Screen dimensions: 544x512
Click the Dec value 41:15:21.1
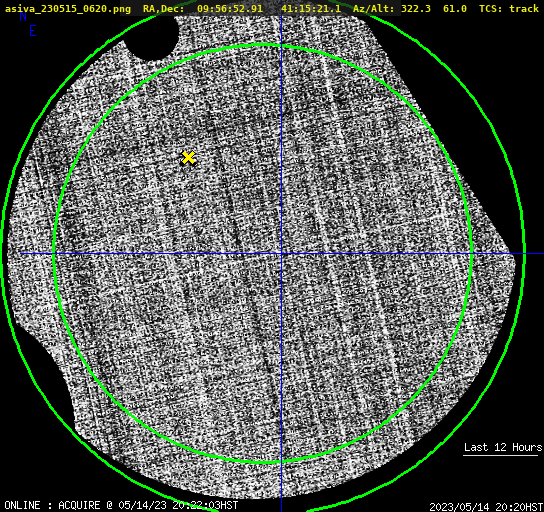311,8
